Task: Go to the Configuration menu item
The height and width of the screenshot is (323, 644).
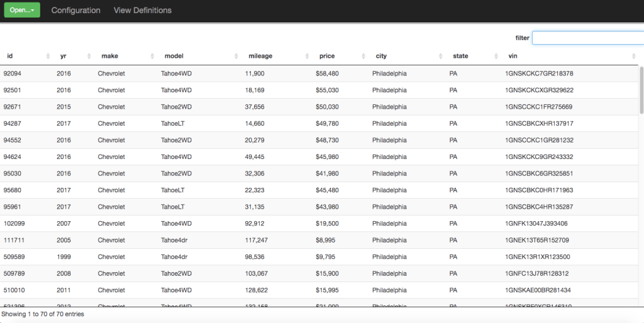Action: click(75, 10)
